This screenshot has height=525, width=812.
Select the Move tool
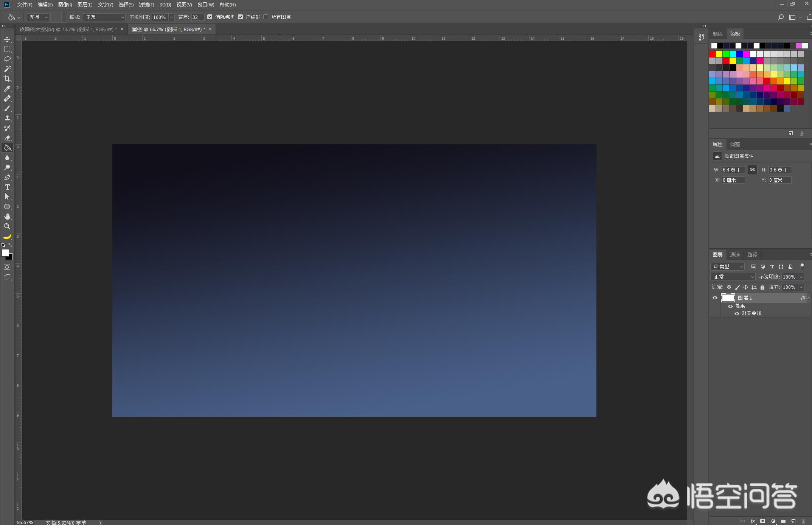coord(7,39)
